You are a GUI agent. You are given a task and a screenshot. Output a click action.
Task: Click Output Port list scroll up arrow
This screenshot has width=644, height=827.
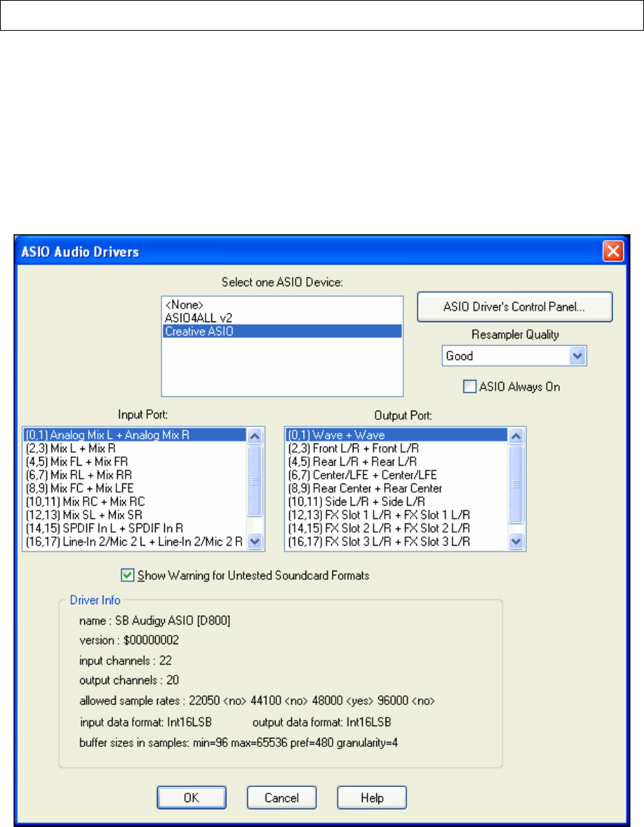click(x=515, y=436)
